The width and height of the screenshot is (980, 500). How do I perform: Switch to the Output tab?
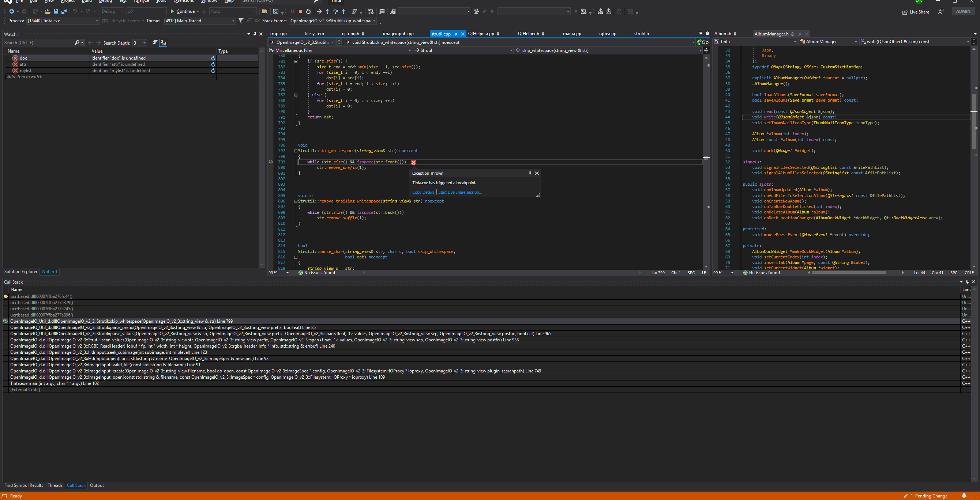(x=97, y=485)
